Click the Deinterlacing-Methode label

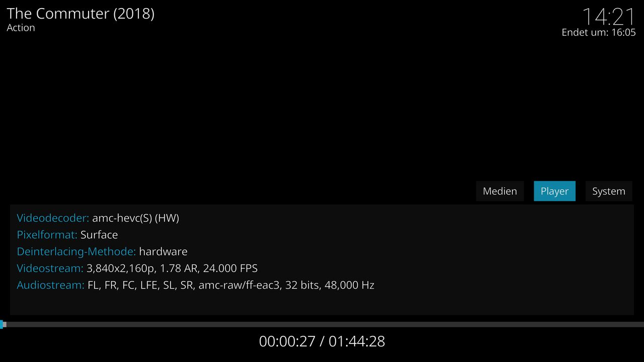76,251
